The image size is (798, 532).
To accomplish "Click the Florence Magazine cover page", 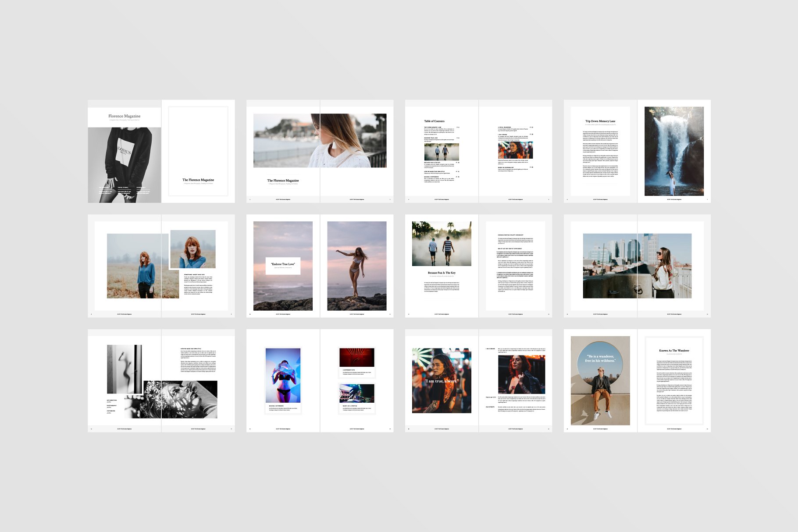I will pyautogui.click(x=124, y=151).
